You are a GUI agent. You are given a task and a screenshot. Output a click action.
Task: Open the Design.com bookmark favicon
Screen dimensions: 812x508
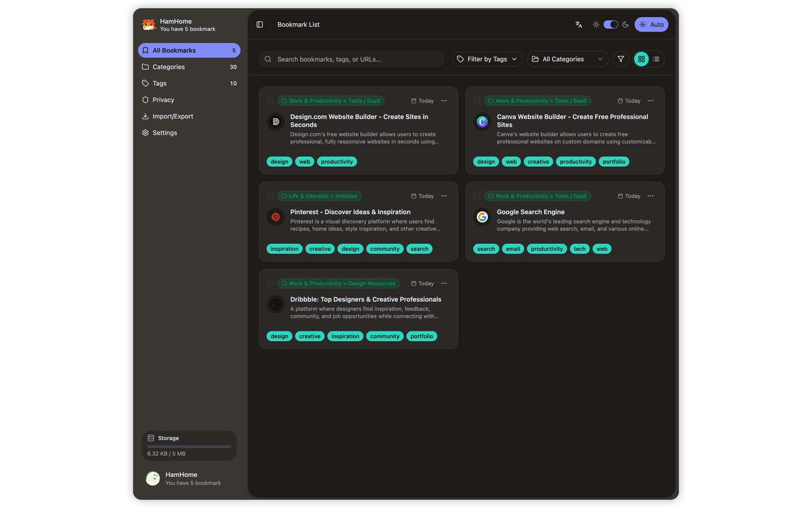(275, 121)
